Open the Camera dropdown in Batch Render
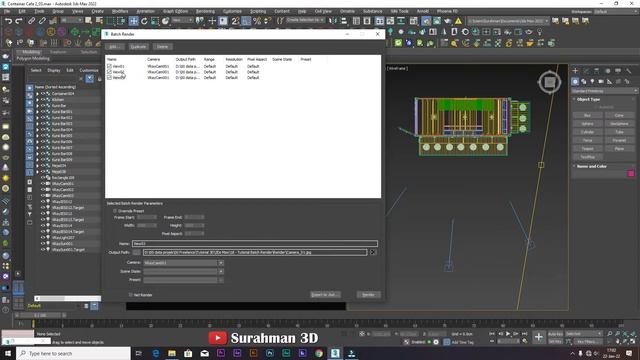Screen dimensions: 640x360 [221, 263]
